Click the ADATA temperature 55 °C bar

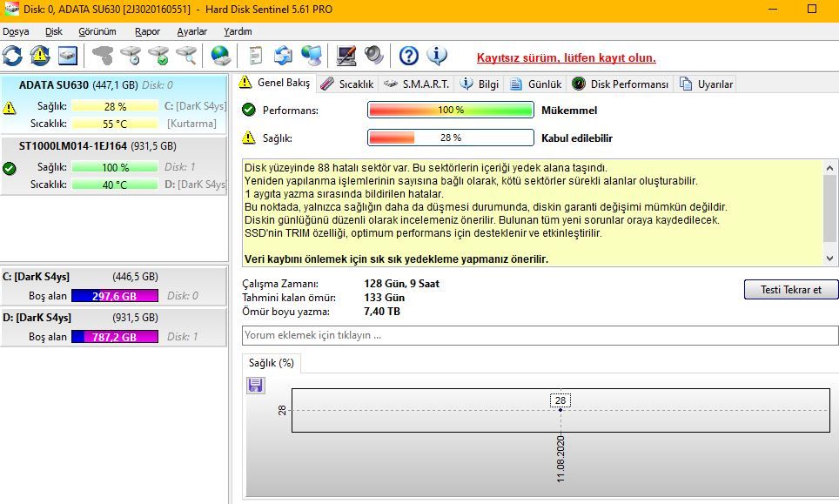click(115, 124)
